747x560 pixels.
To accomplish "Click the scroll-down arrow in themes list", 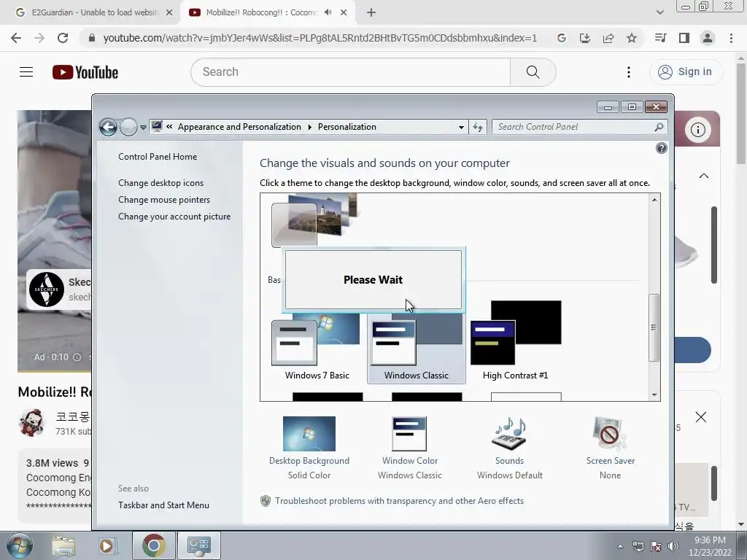I will point(654,394).
